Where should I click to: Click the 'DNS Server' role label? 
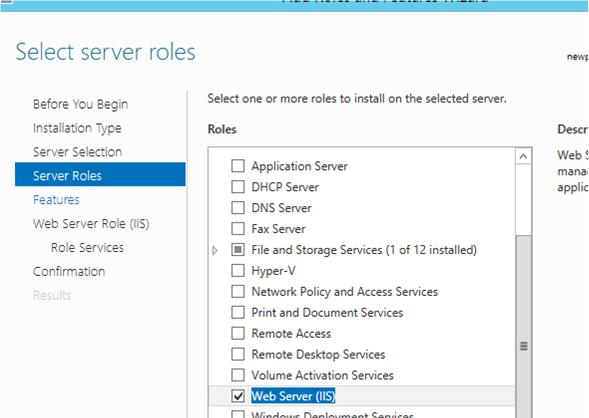tap(281, 208)
